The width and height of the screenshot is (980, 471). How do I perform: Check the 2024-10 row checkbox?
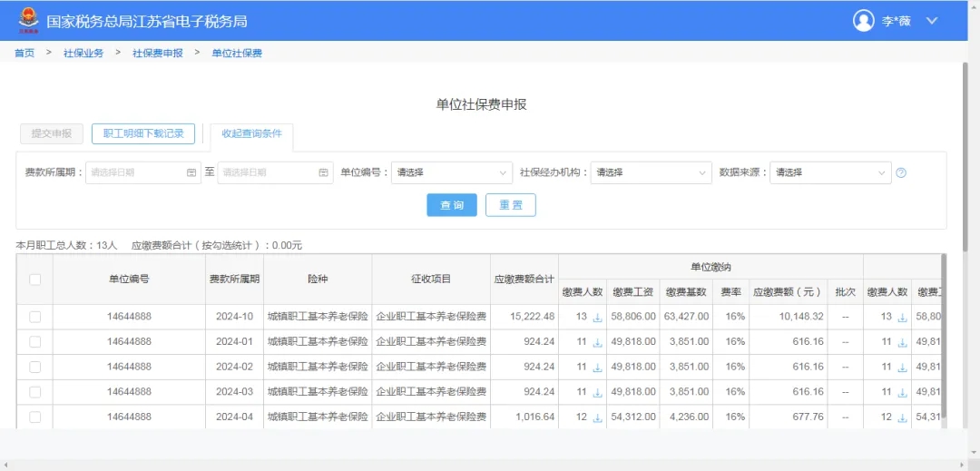click(x=34, y=317)
